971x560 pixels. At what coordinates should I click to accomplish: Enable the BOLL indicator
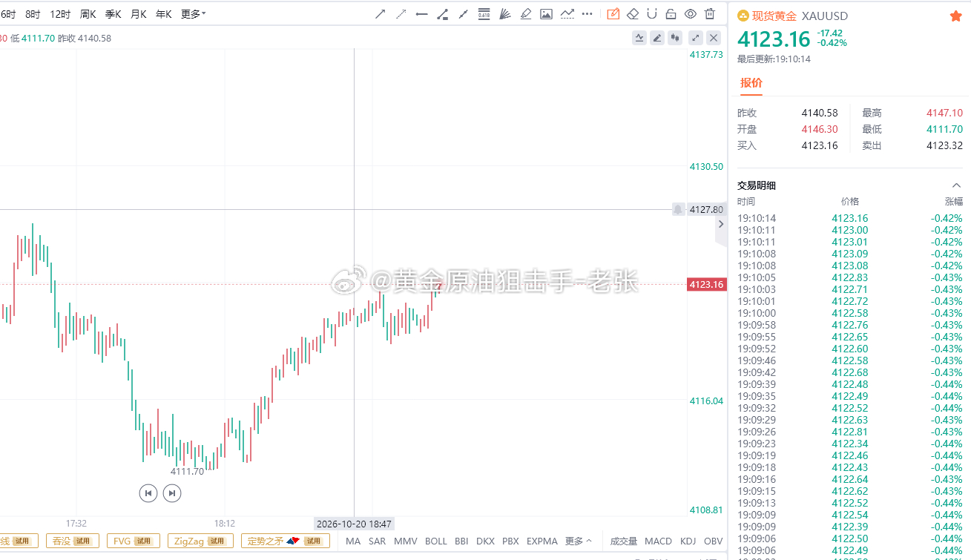(436, 541)
